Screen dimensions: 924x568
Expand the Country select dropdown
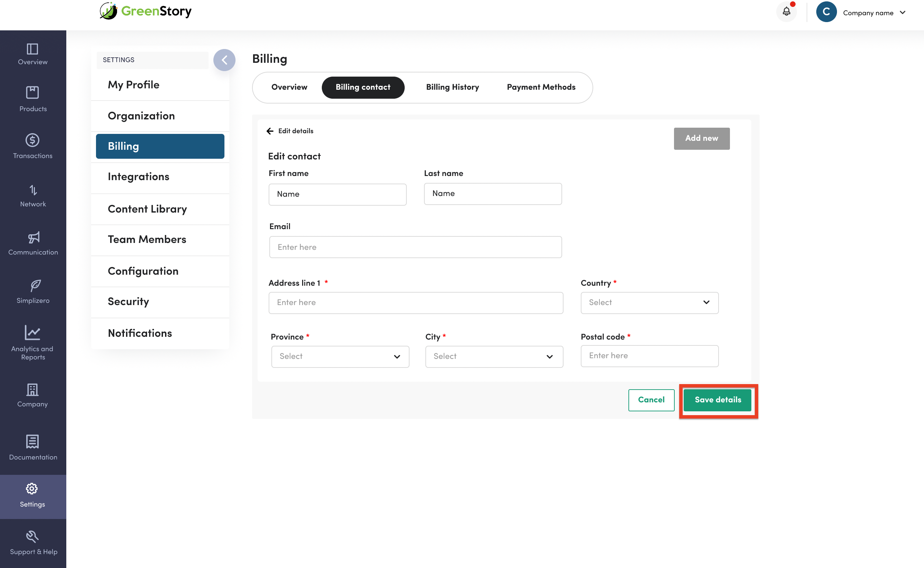[649, 303]
